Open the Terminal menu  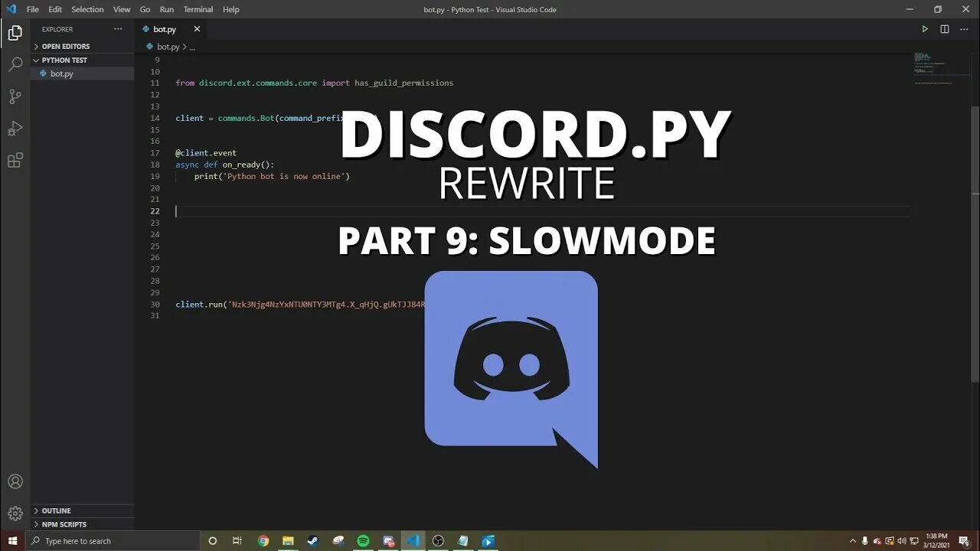(198, 9)
